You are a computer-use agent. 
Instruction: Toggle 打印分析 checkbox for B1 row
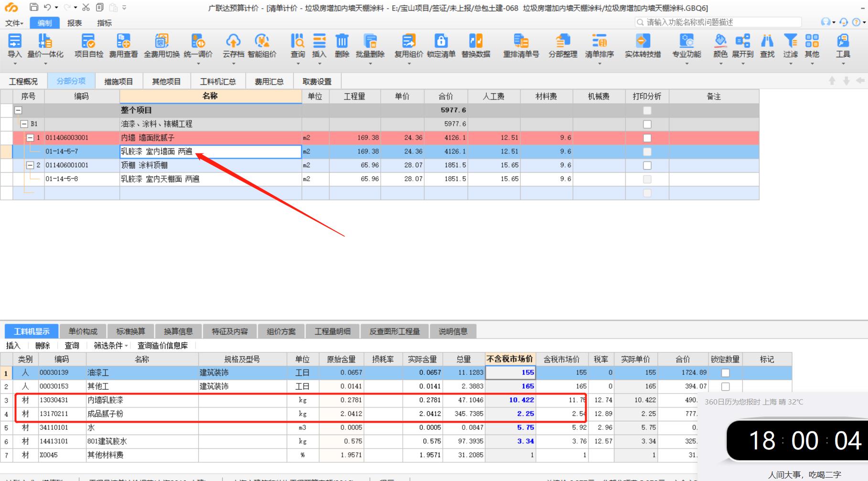(x=647, y=124)
